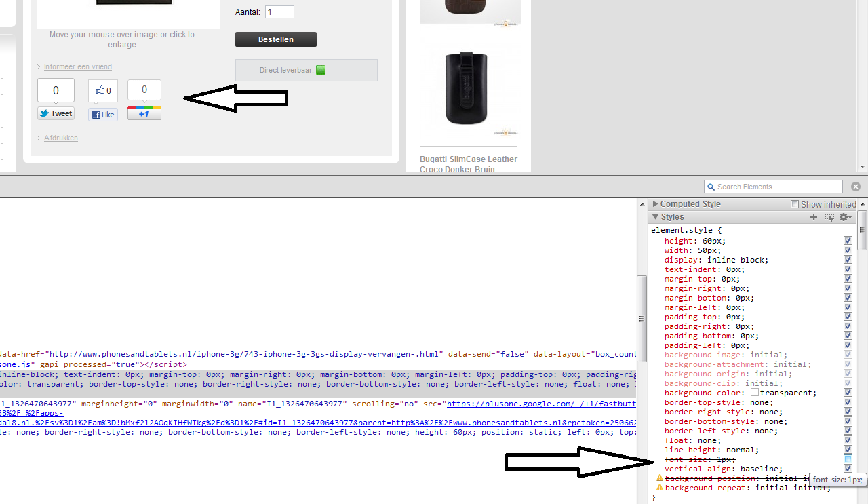Click the green Direct leverbaar availability indicator
The image size is (868, 504).
321,70
